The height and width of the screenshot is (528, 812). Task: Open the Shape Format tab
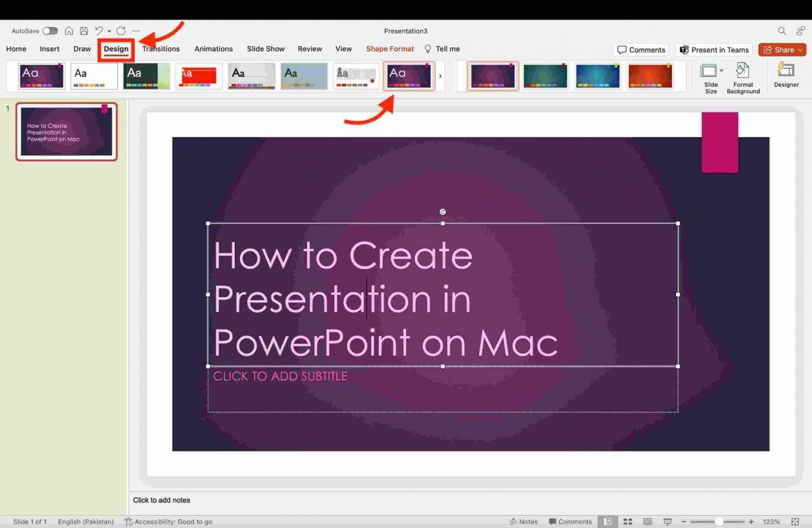390,48
